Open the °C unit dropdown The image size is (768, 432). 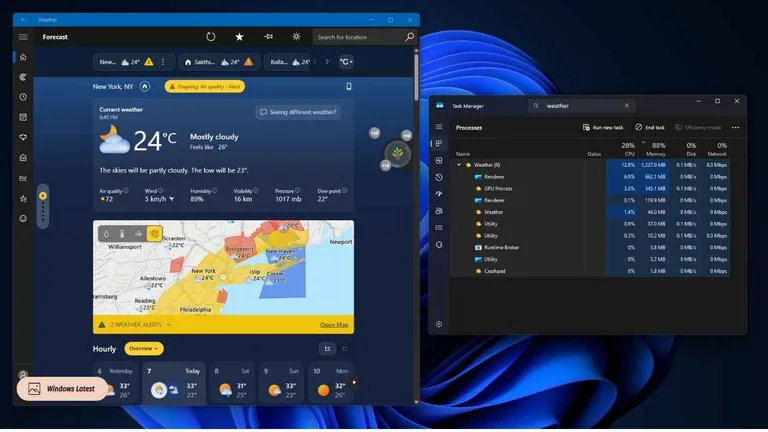click(346, 62)
